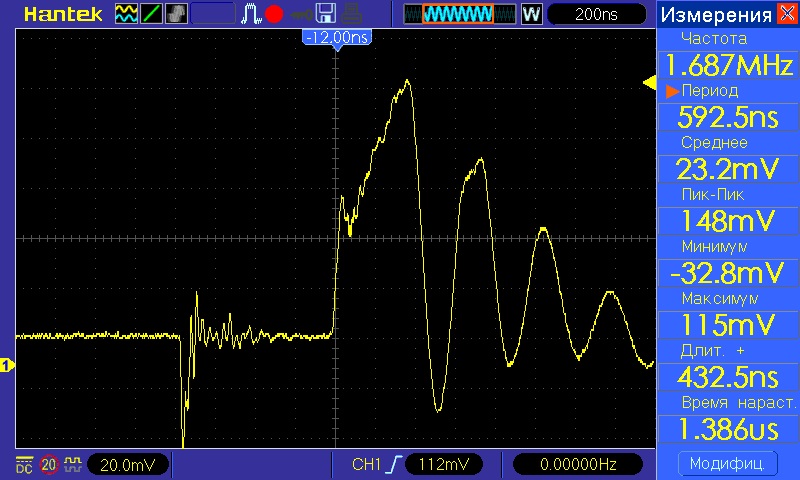Click the printer icon in top bar
This screenshot has width=800, height=480.
click(349, 14)
